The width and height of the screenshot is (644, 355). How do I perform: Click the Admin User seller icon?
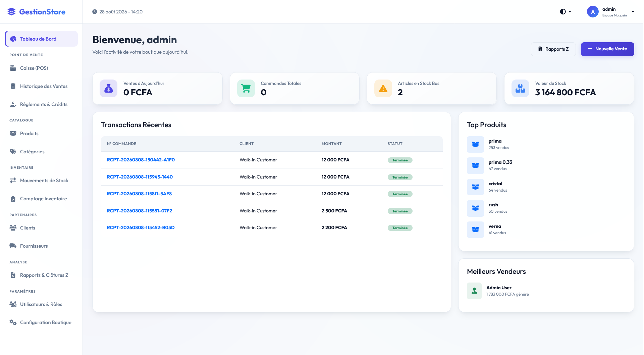(474, 291)
